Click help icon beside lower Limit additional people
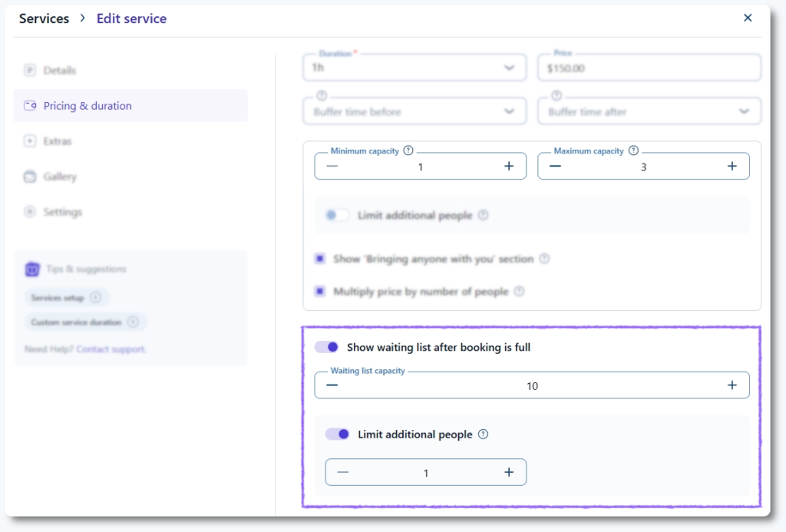786x532 pixels. 483,435
